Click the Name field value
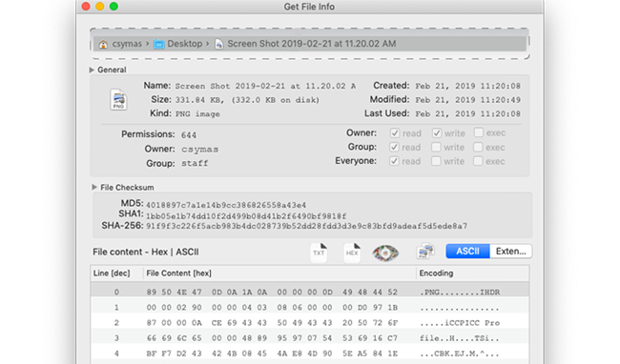Viewport: 620px width, 364px height. [x=265, y=86]
